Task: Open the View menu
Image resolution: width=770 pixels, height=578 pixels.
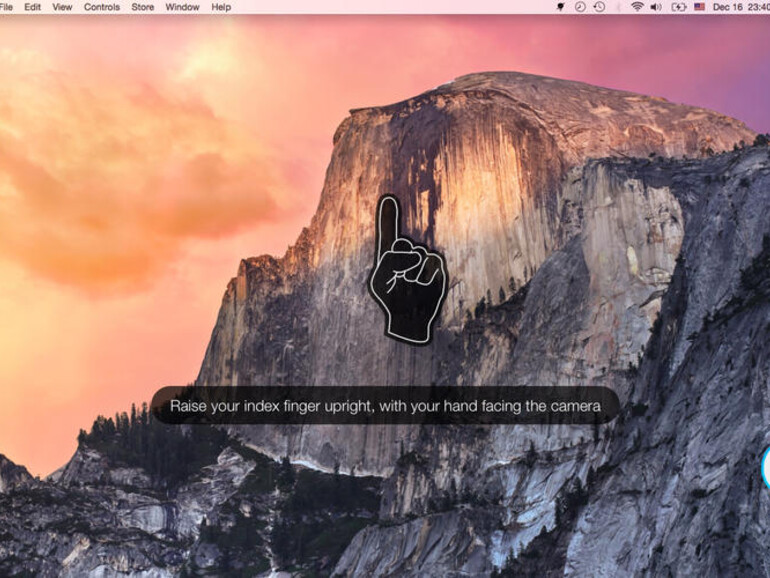Action: pos(62,7)
